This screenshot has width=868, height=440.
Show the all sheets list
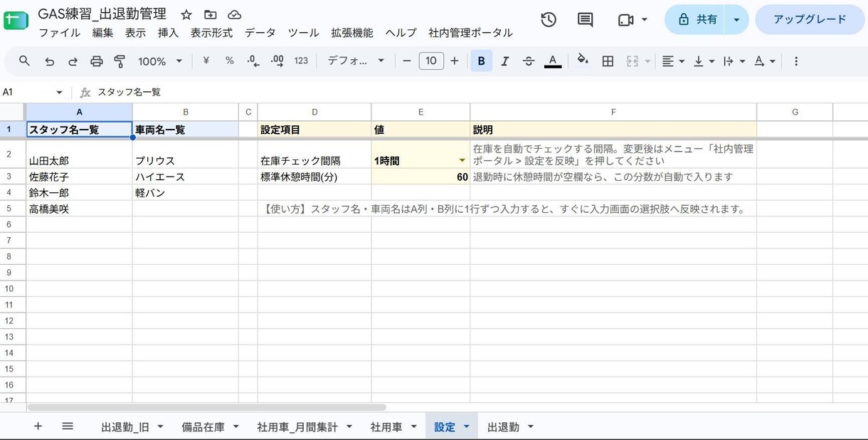point(68,426)
